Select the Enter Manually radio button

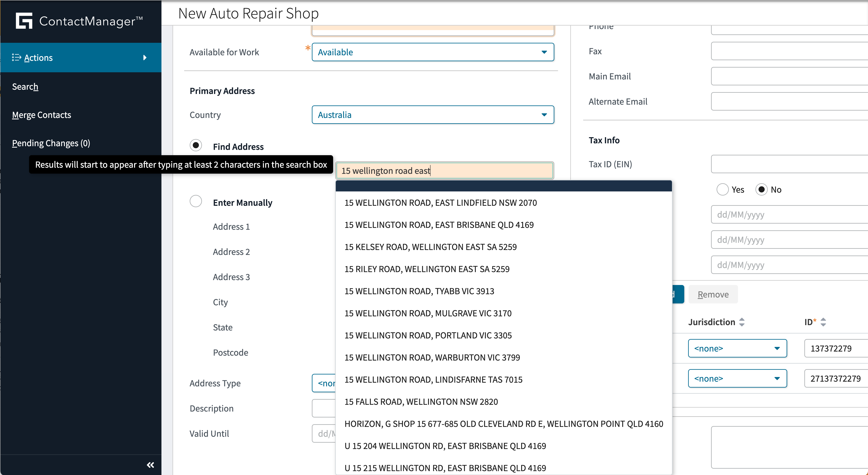(x=196, y=201)
